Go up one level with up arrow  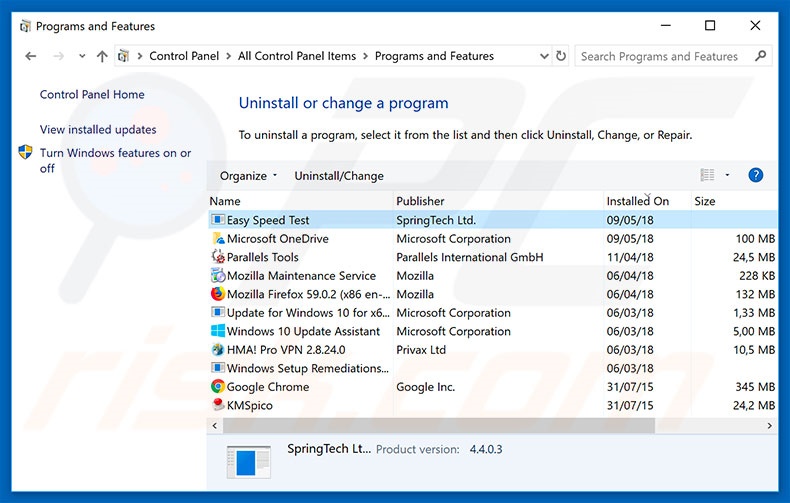click(102, 56)
